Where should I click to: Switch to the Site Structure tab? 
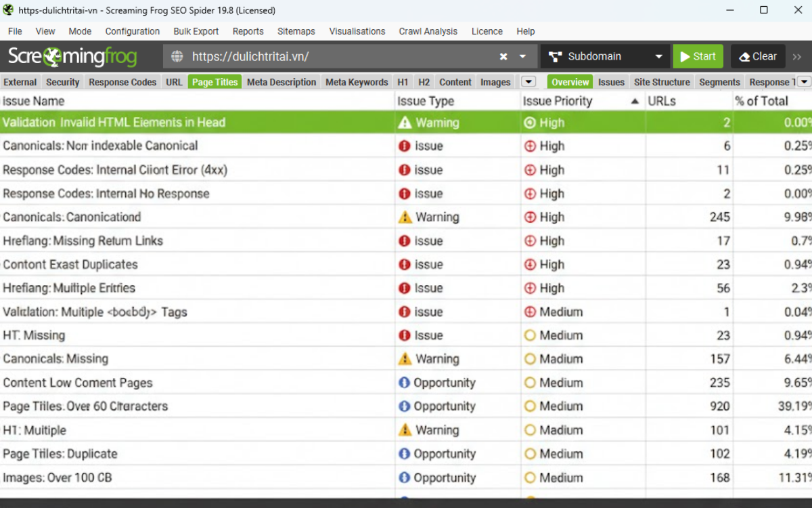click(662, 82)
